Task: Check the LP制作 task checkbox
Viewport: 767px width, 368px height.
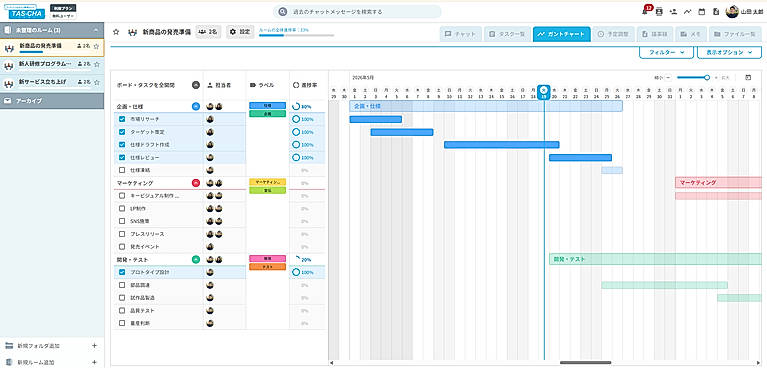Action: pyautogui.click(x=122, y=208)
